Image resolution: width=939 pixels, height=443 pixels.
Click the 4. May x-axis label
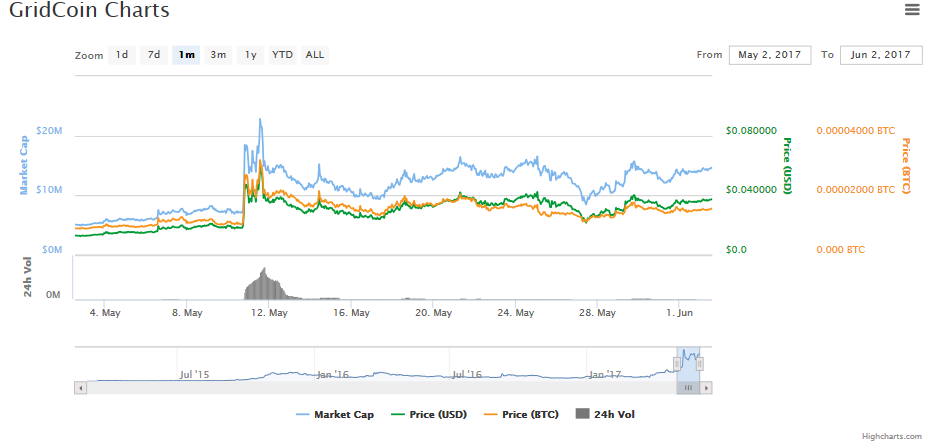104,313
